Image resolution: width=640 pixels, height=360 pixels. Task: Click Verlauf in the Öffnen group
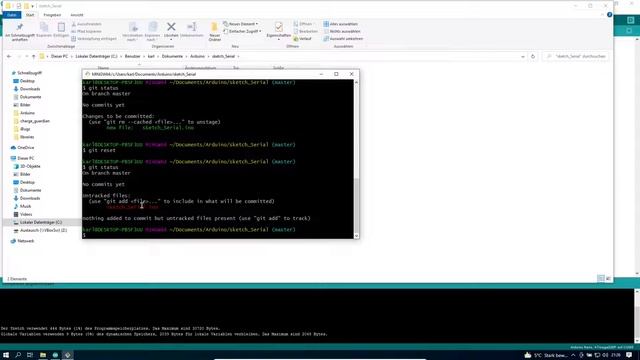tap(302, 39)
